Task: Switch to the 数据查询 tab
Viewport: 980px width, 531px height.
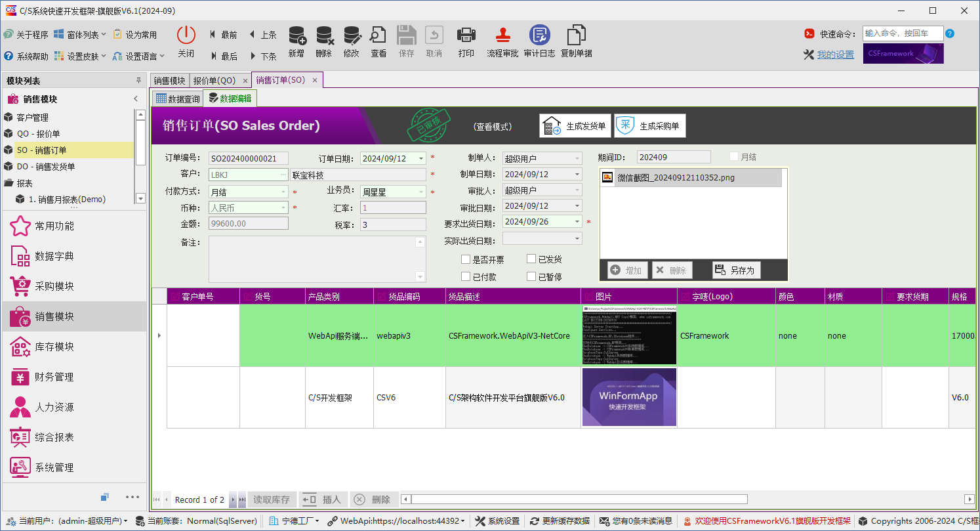Action: coord(178,98)
